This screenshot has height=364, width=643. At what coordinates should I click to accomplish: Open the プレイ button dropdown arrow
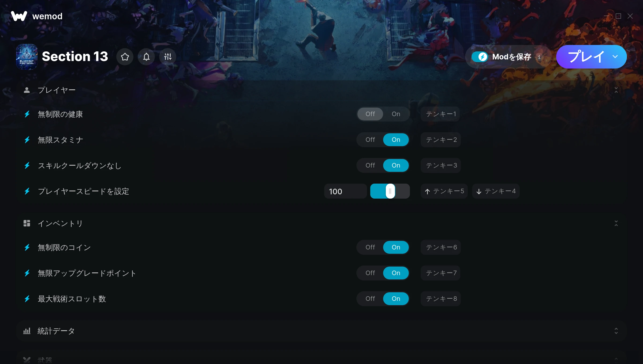tap(615, 57)
